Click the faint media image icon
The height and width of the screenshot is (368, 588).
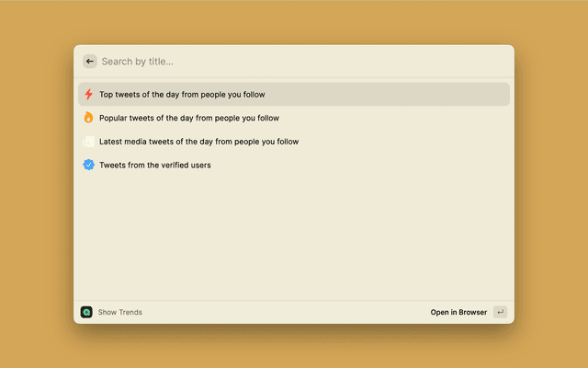tap(88, 142)
